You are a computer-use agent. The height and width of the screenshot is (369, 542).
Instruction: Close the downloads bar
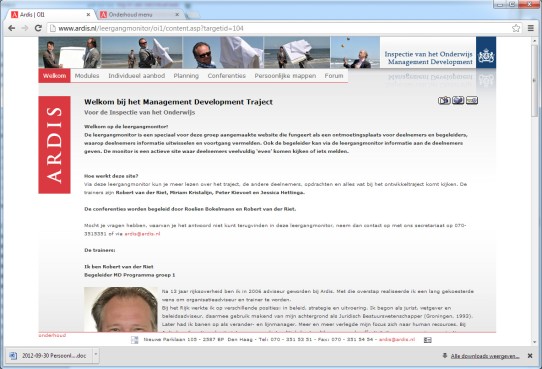click(530, 356)
